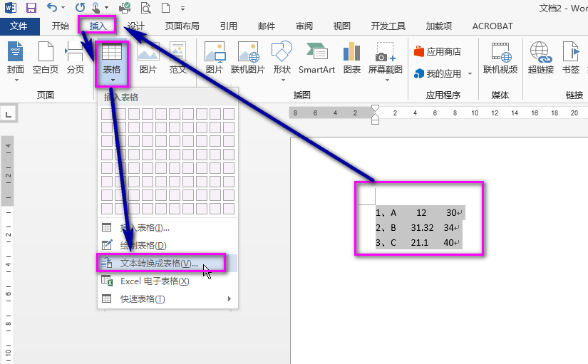Image resolution: width=588 pixels, height=364 pixels.
Task: Open the 邮件 tab
Action: point(267,26)
